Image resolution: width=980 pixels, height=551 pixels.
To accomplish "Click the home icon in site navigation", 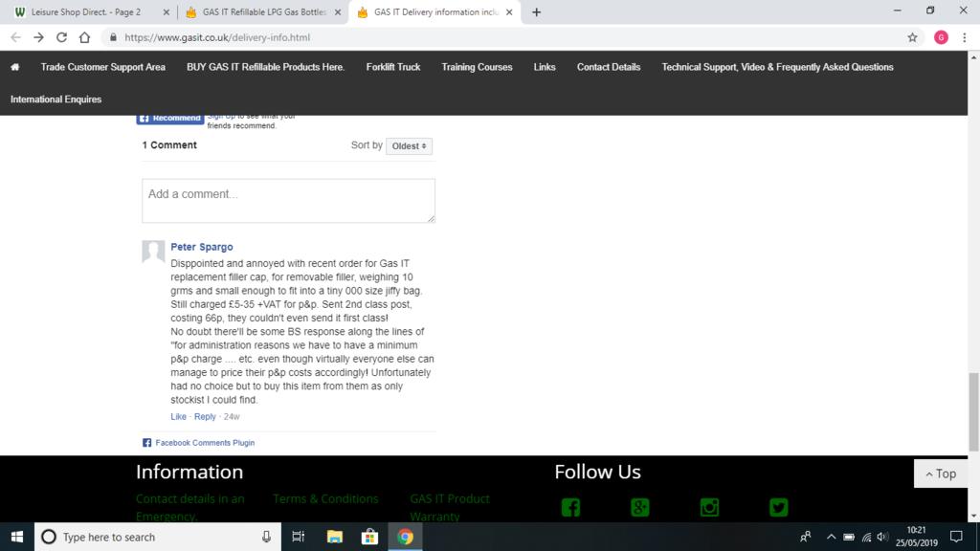I will tap(14, 67).
